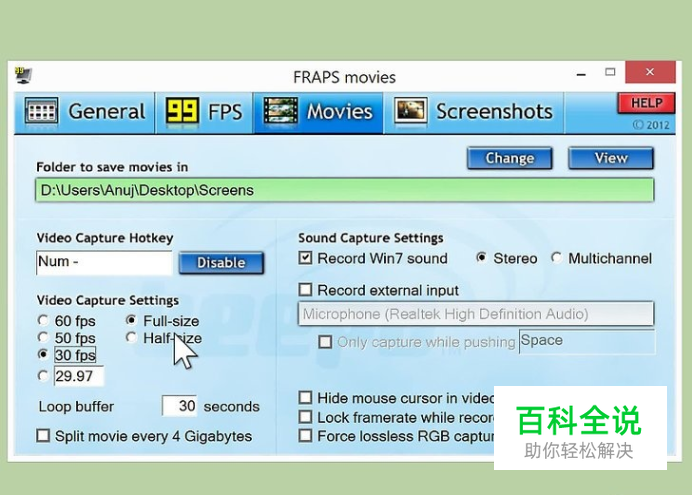Open the red HELP button
This screenshot has width=692, height=495.
pos(647,103)
